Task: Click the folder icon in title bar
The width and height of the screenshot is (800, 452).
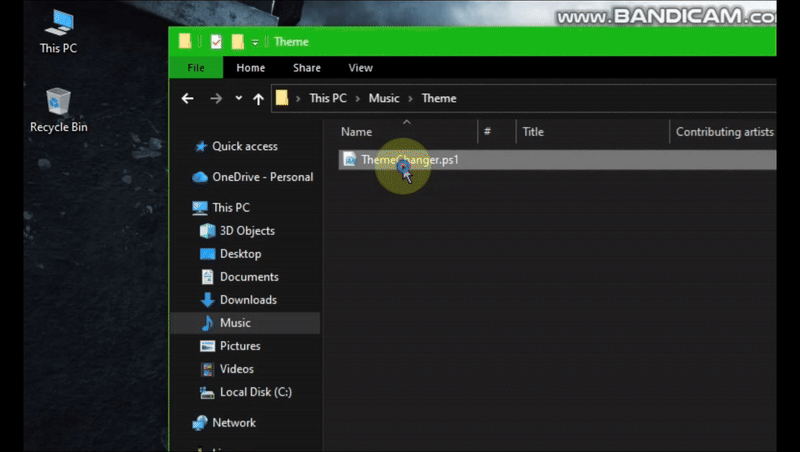Action: click(185, 41)
